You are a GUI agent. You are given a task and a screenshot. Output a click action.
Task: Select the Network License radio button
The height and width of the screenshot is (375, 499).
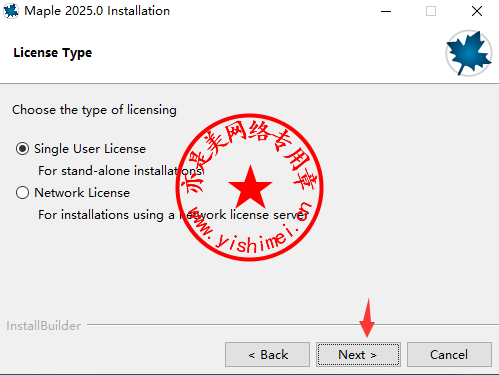coord(22,193)
